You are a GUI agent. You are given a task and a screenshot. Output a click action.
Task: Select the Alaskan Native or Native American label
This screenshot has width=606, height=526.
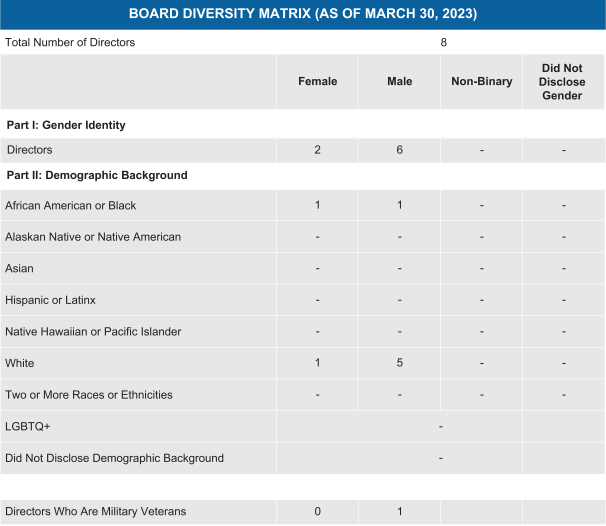(93, 237)
